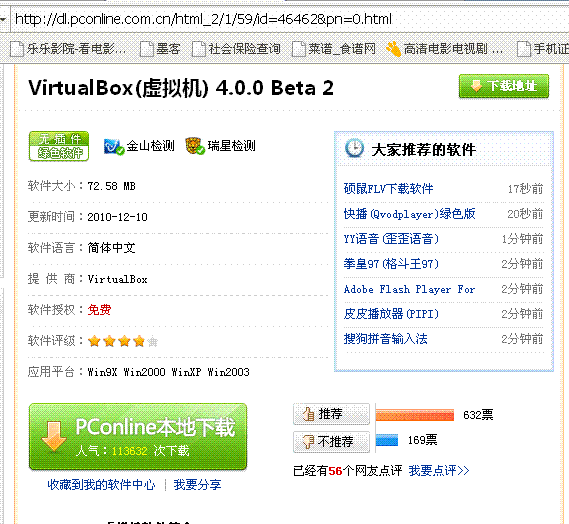The image size is (569, 524).
Task: Click the red 56 review count
Action: pos(335,471)
